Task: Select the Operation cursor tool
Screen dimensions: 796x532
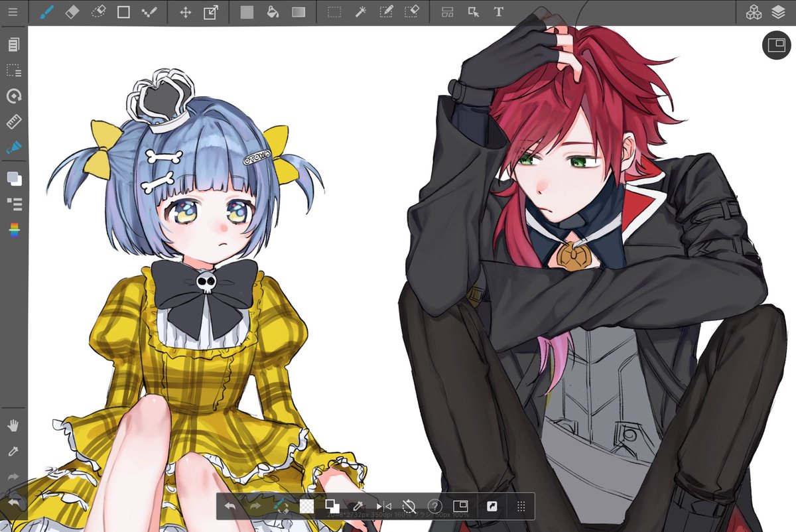Action: click(473, 12)
